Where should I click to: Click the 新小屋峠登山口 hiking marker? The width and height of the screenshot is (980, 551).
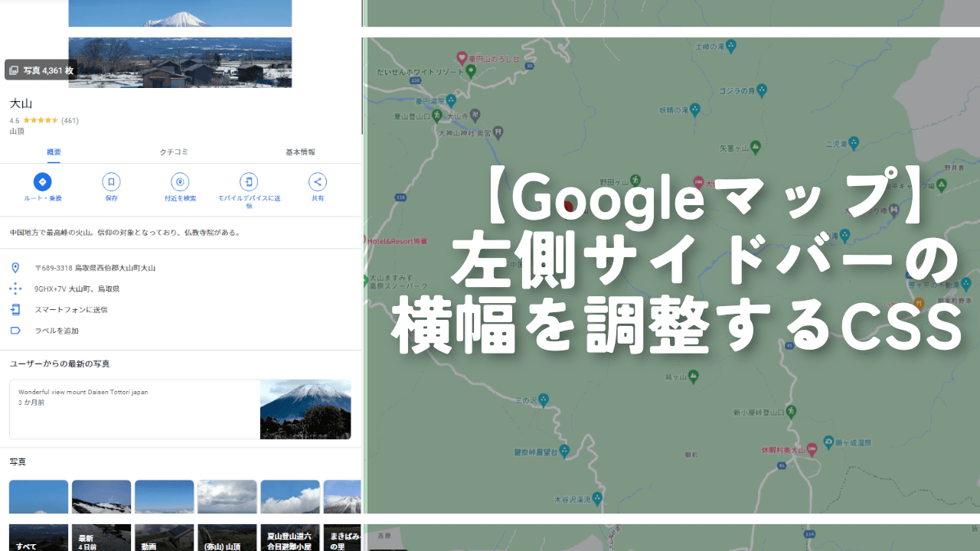coord(792,412)
